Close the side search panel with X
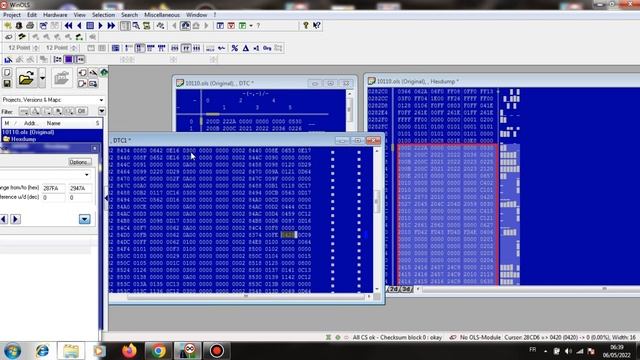Screen dimensions: 640x360 [x=95, y=148]
